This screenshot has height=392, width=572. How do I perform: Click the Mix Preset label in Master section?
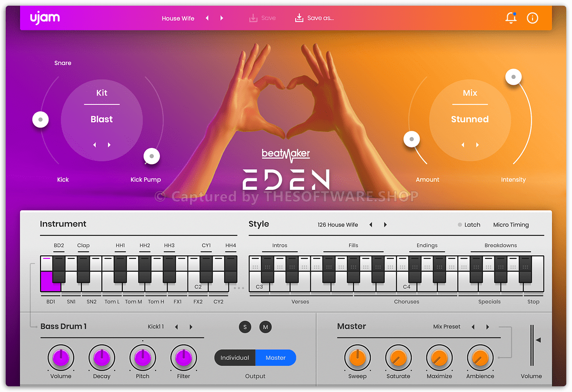pyautogui.click(x=447, y=327)
